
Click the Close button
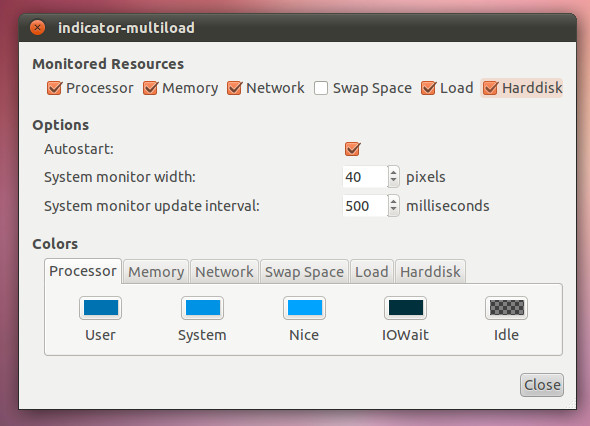tap(542, 385)
